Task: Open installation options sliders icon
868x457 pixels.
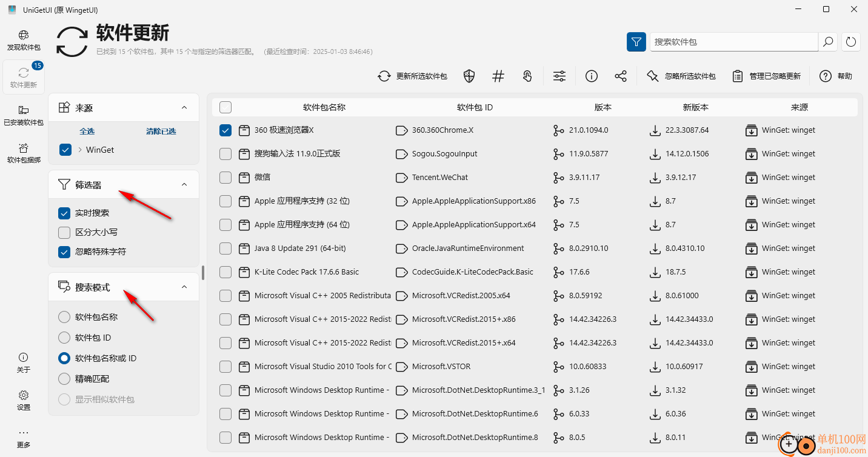Action: click(x=559, y=76)
